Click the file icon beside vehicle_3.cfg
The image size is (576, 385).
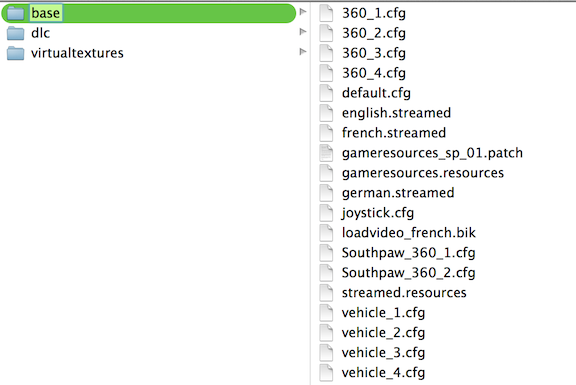click(x=326, y=352)
